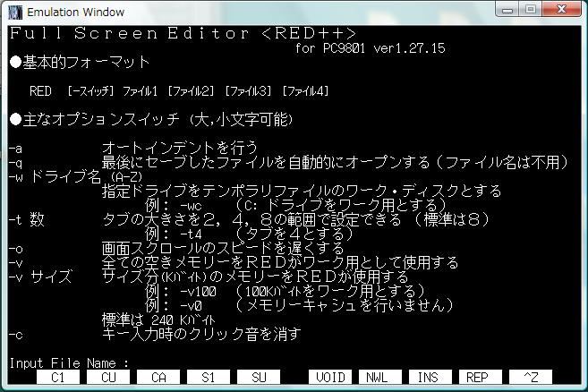Click the CU function key label
Viewport: 588px width, 392px height.
(x=108, y=377)
